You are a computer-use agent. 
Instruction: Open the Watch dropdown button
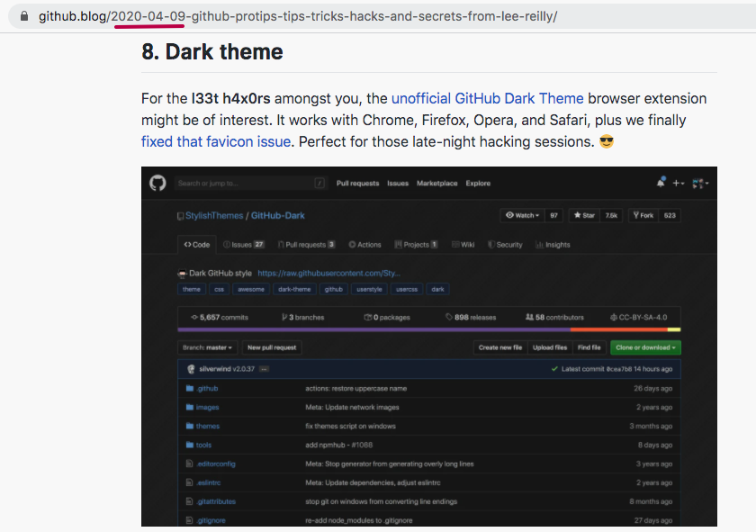click(522, 216)
